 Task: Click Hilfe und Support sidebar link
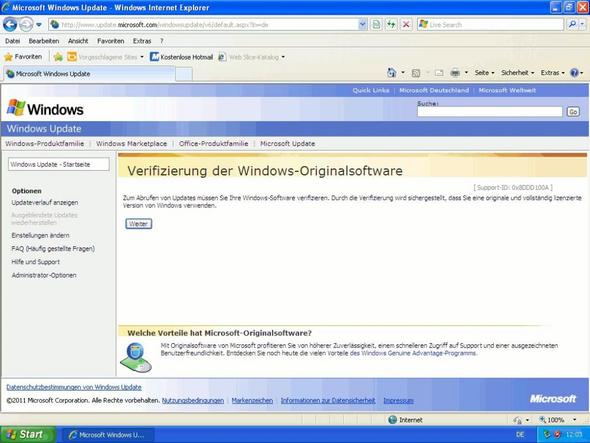click(x=35, y=262)
